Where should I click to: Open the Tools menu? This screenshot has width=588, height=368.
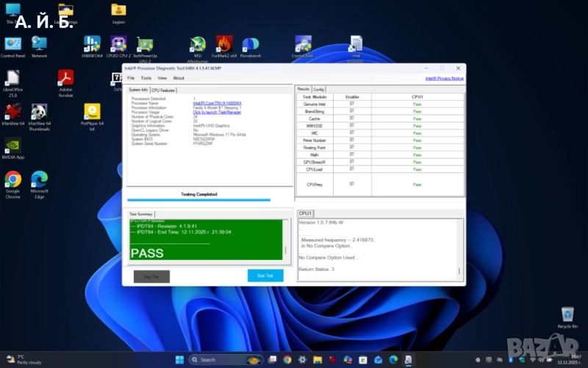click(146, 78)
